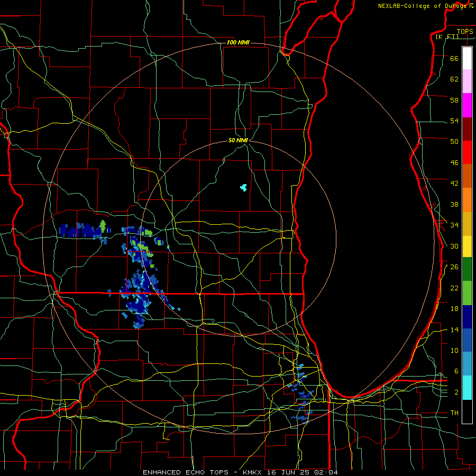Click the 'TH' legend label
The image size is (476, 476).
[x=454, y=413]
